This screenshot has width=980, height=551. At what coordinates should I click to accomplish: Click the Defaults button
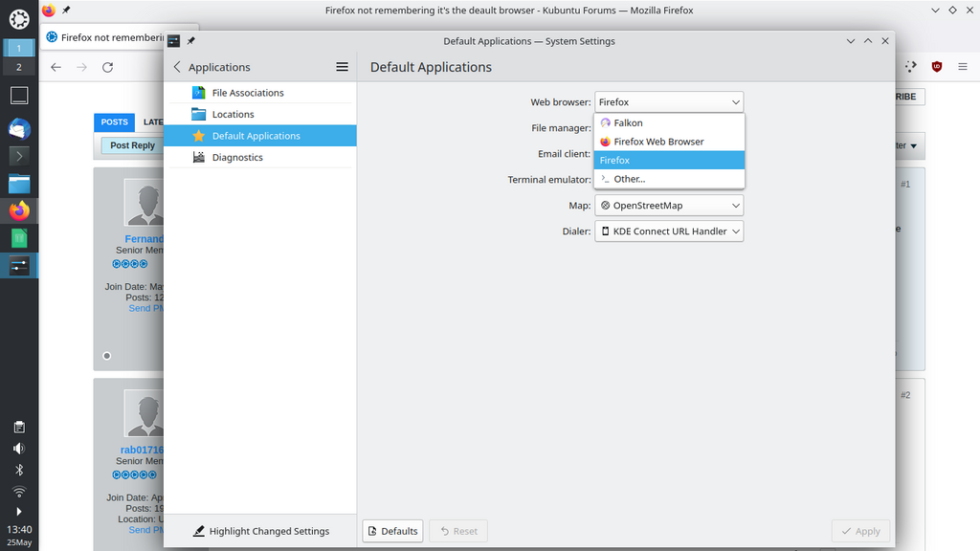[x=392, y=531]
